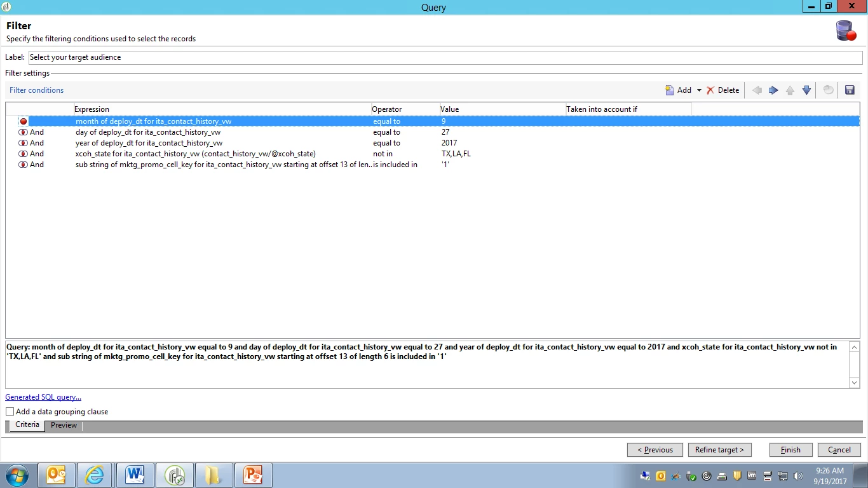Click the blue right arrow toolbar icon
The width and height of the screenshot is (868, 488).
pyautogui.click(x=773, y=90)
